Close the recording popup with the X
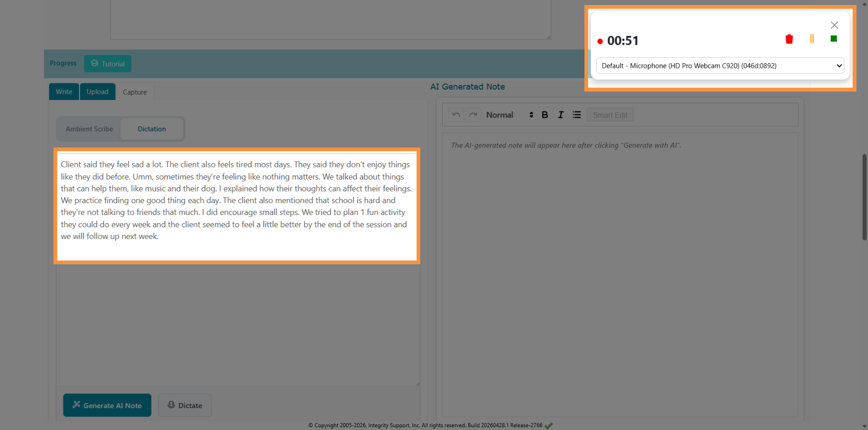Screen dimensions: 868x430 (x=834, y=25)
